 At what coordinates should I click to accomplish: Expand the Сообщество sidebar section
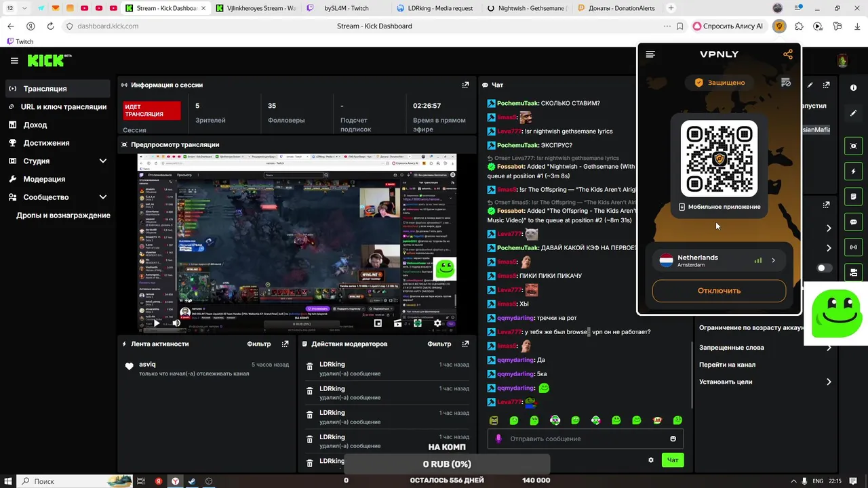pyautogui.click(x=103, y=197)
